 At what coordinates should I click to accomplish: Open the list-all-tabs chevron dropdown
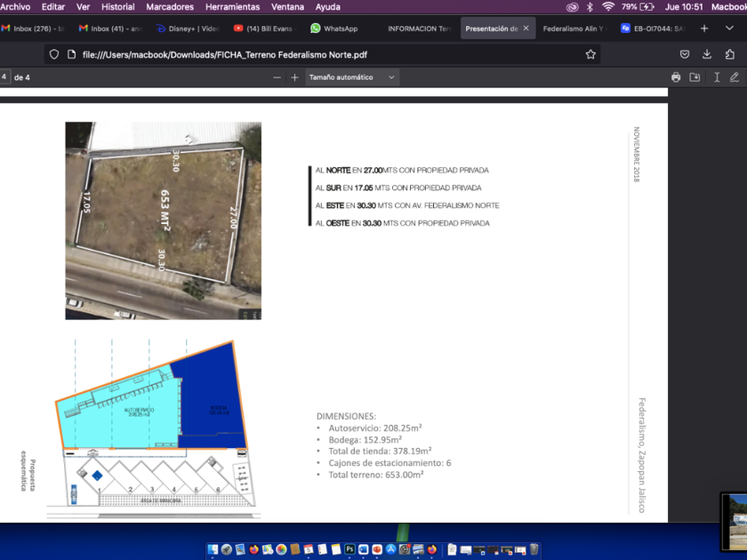click(x=730, y=28)
